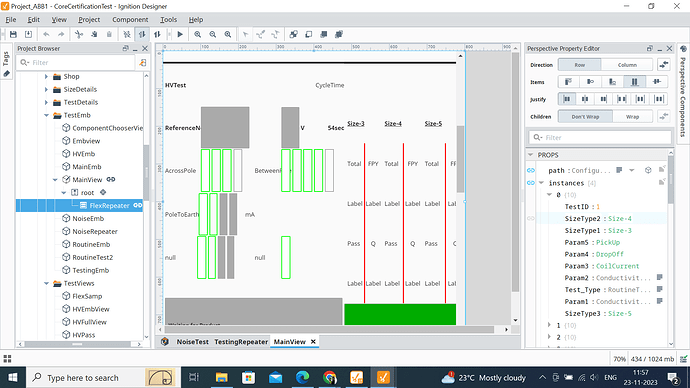Click the Save icon in toolbar
Image resolution: width=690 pixels, height=388 pixels.
(x=13, y=34)
